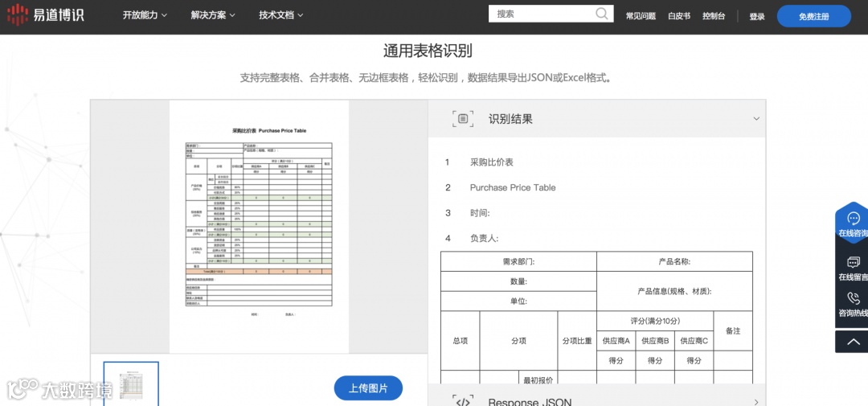Select the uploaded table thumbnail
Image resolution: width=868 pixels, height=406 pixels.
[x=131, y=383]
